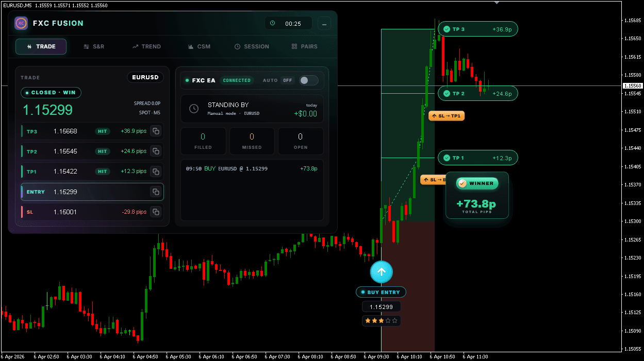The height and width of the screenshot is (361, 644).
Task: Open the S&R tab
Action: click(x=94, y=46)
